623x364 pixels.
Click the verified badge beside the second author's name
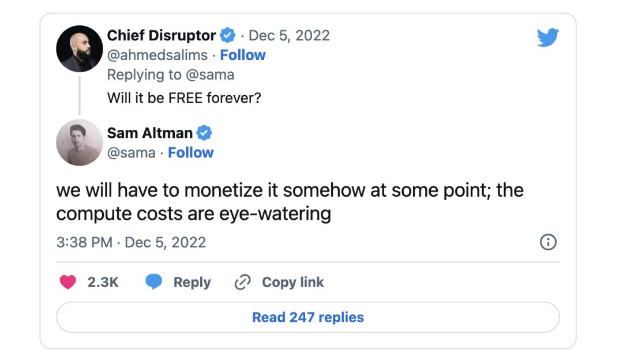pyautogui.click(x=204, y=133)
